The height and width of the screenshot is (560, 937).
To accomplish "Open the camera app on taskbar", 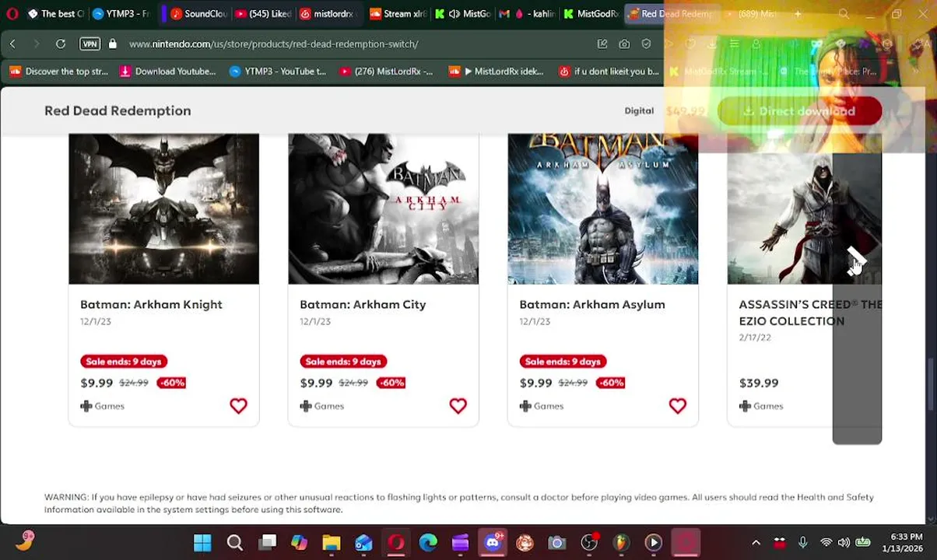I will [556, 543].
